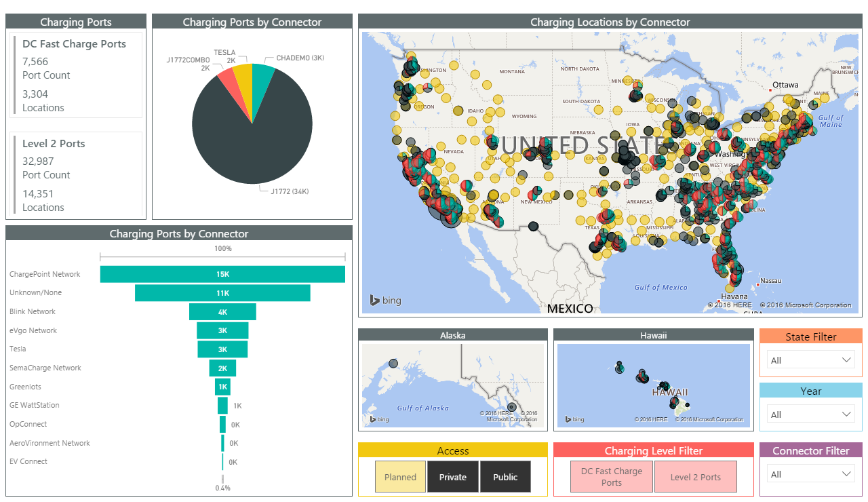
Task: Select the Level 2 Ports filter
Action: coord(696,477)
